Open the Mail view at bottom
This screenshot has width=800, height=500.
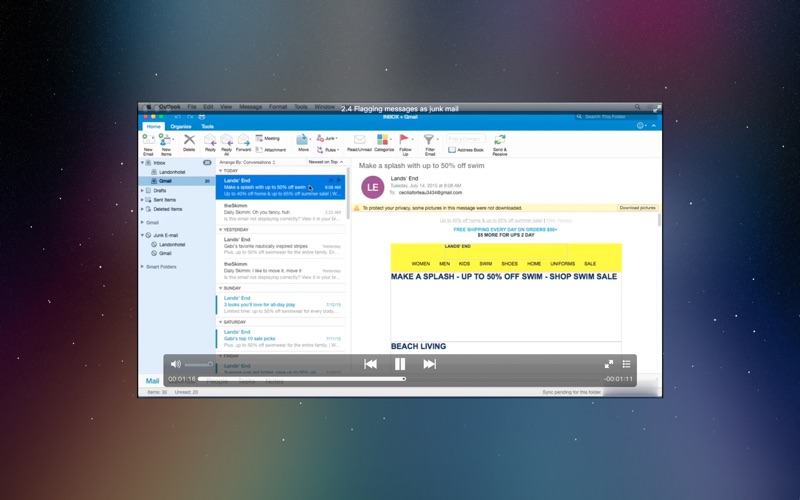click(152, 381)
